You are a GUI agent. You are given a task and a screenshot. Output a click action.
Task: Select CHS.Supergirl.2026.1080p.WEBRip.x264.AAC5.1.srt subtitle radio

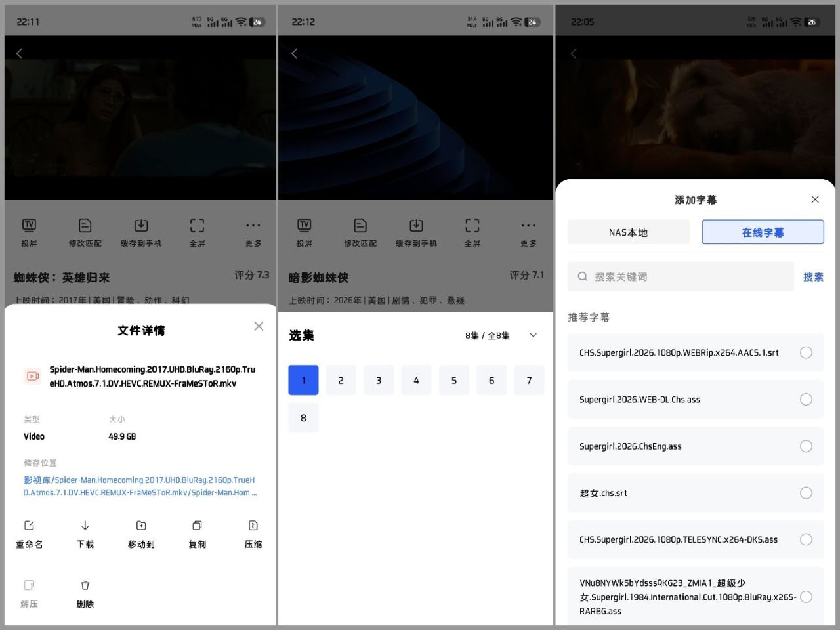806,353
